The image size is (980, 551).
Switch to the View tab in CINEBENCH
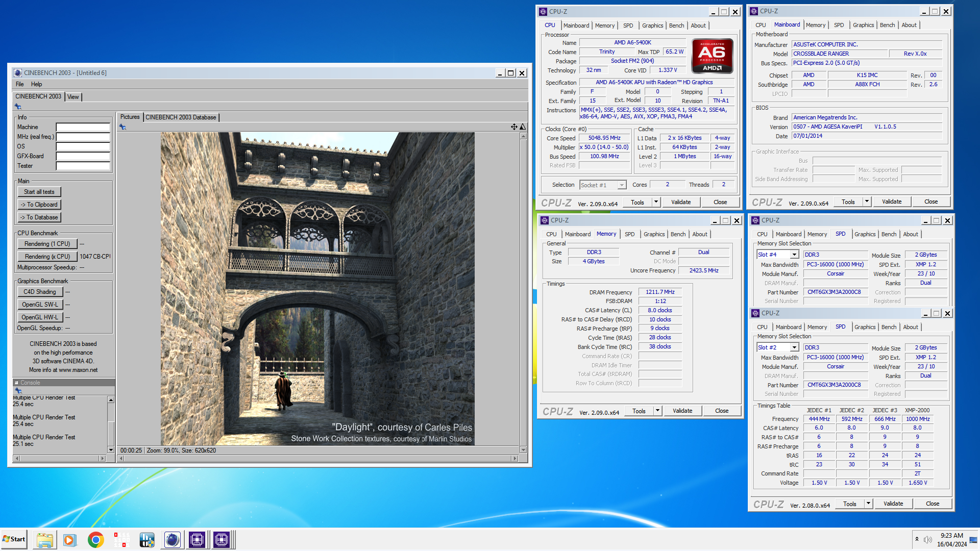pos(73,97)
